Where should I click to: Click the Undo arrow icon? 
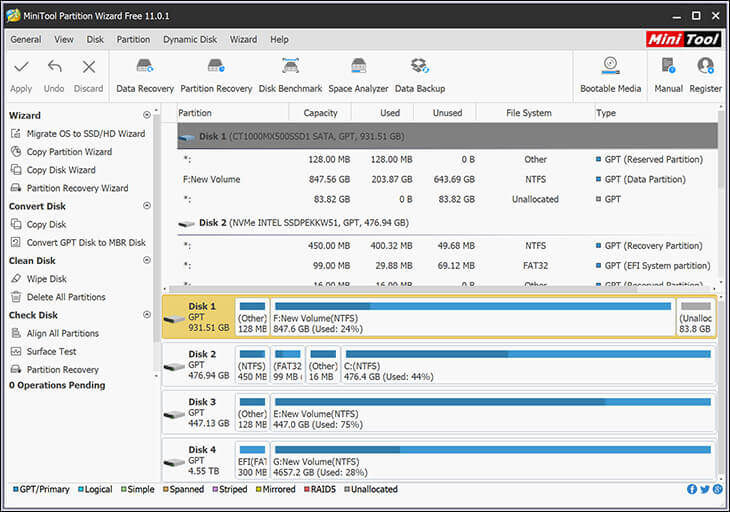54,67
